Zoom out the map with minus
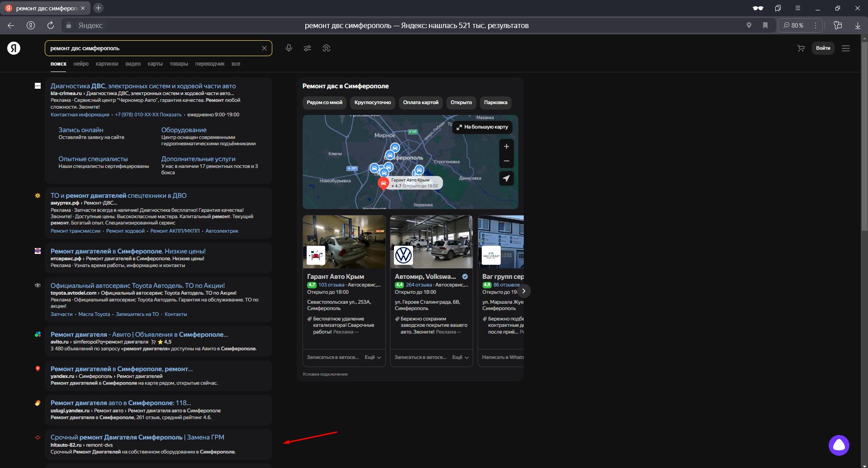Viewport: 868px width, 468px height. (x=506, y=161)
